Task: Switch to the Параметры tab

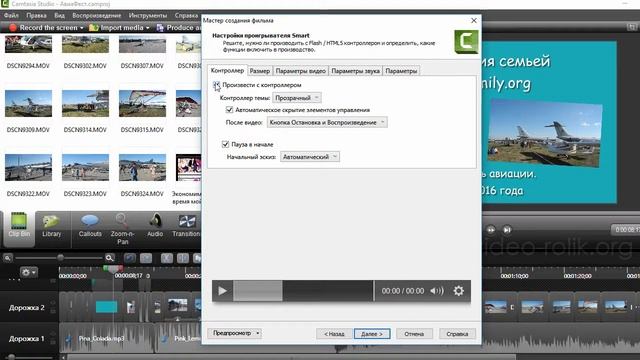Action: [x=401, y=71]
